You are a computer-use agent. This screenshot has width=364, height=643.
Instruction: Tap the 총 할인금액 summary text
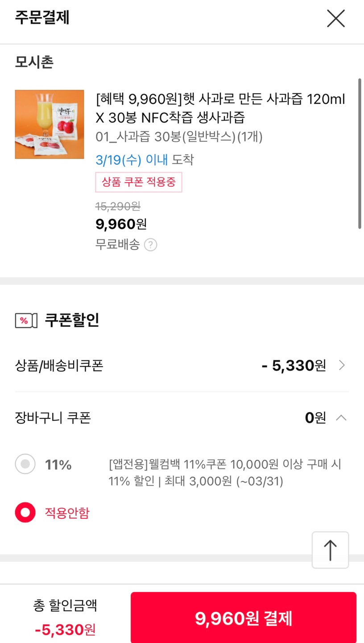point(65,605)
